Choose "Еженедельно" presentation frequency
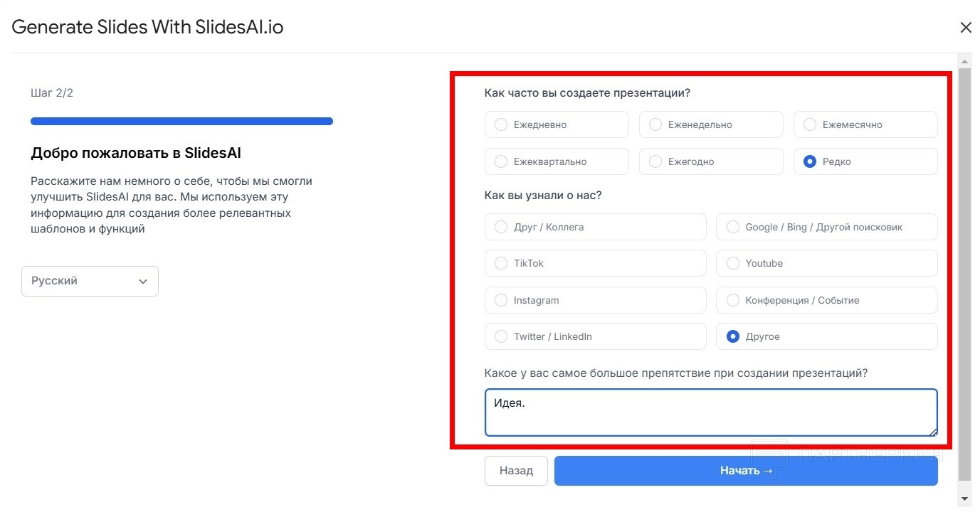 coord(655,124)
